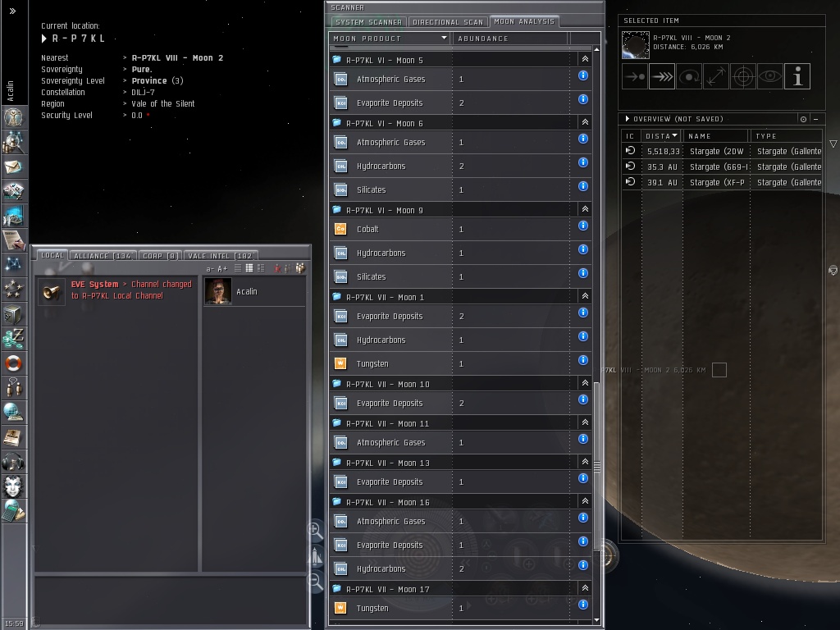Image resolution: width=840 pixels, height=630 pixels.
Task: Click zoom-out magnifier beside scanner
Action: (315, 581)
